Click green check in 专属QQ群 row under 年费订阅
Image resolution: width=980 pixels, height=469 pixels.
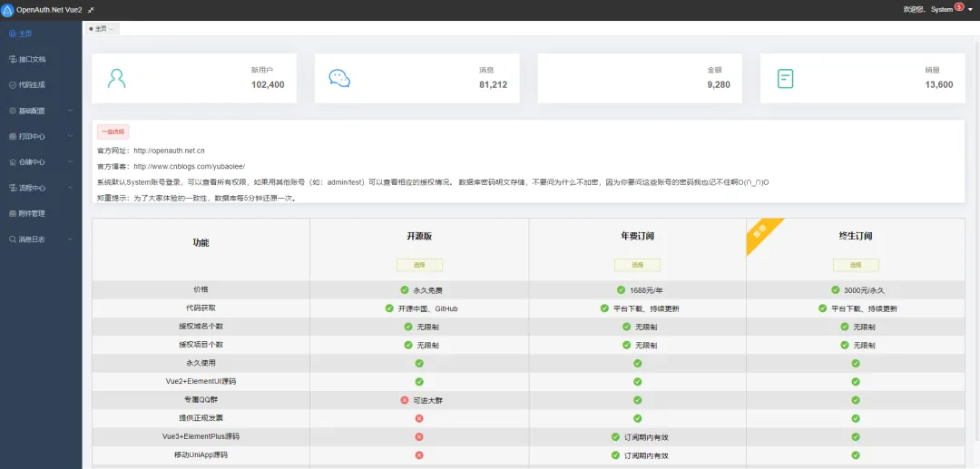638,400
